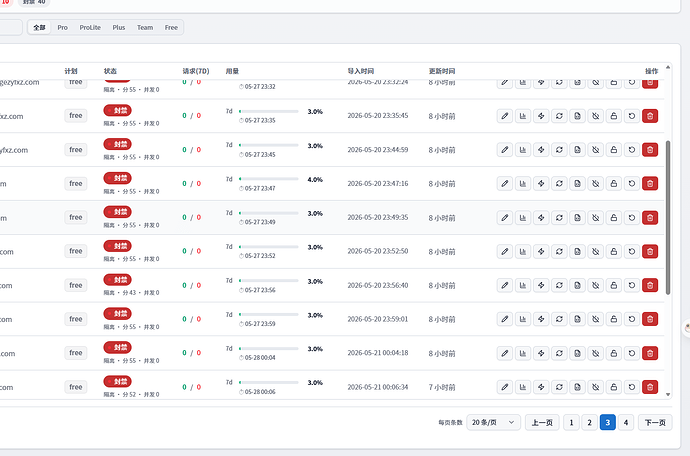Viewport: 690px width, 456px height.
Task: Run lightning test on the 00:04:18 row
Action: [x=541, y=353]
